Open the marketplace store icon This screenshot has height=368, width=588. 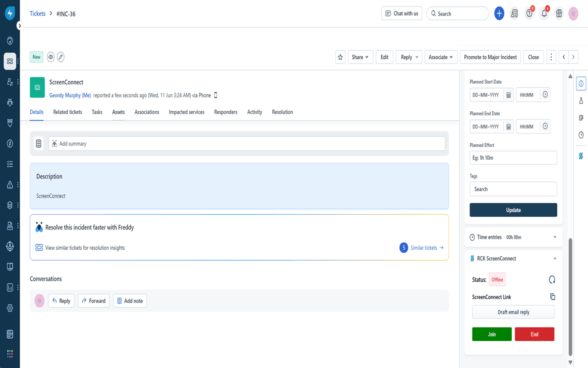pyautogui.click(x=559, y=13)
